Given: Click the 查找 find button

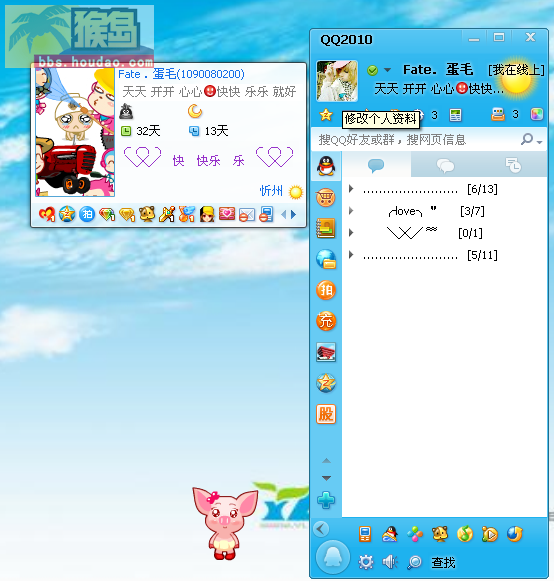Looking at the screenshot, I should (443, 562).
